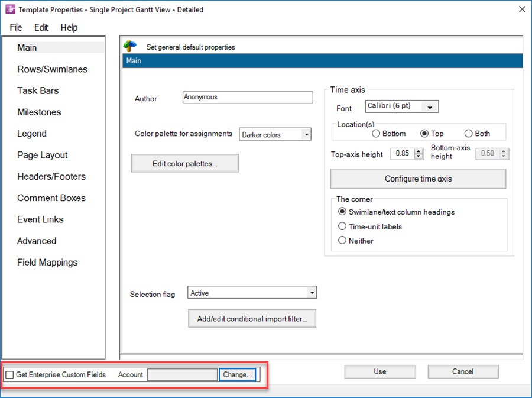
Task: Choose Both for time axis location
Action: tap(469, 134)
